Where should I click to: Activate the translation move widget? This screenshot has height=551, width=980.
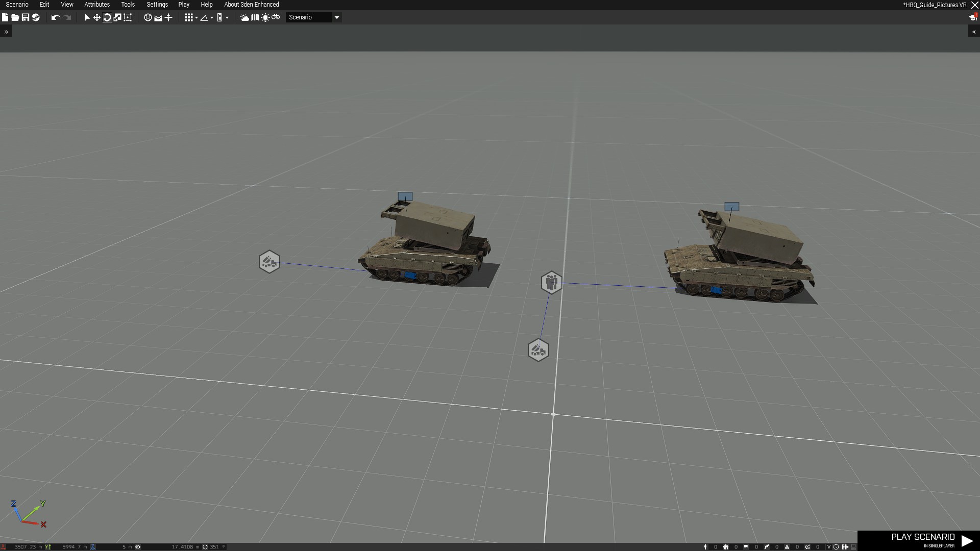[x=96, y=17]
